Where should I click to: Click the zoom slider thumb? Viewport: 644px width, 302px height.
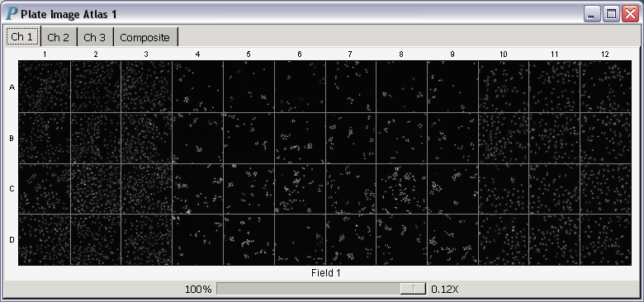[413, 289]
